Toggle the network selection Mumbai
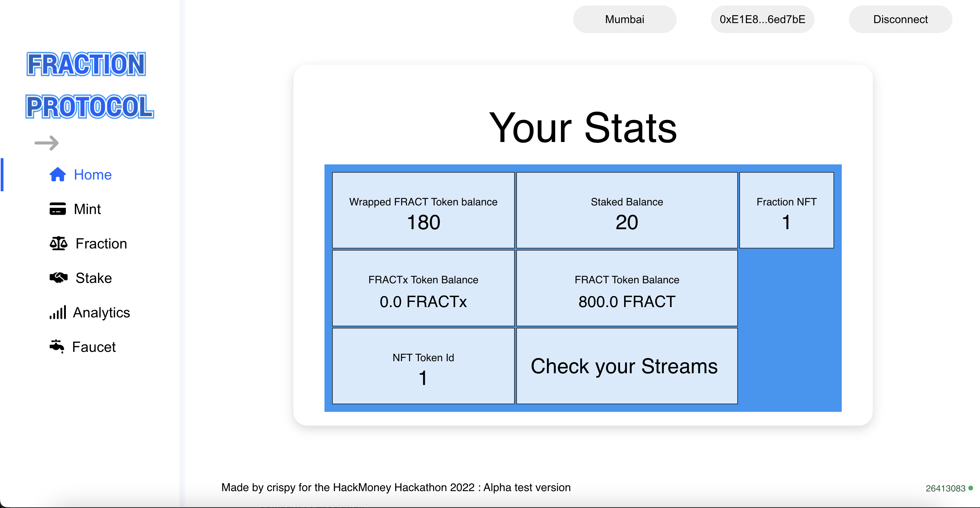Screen dimensions: 980x508 [623, 19]
